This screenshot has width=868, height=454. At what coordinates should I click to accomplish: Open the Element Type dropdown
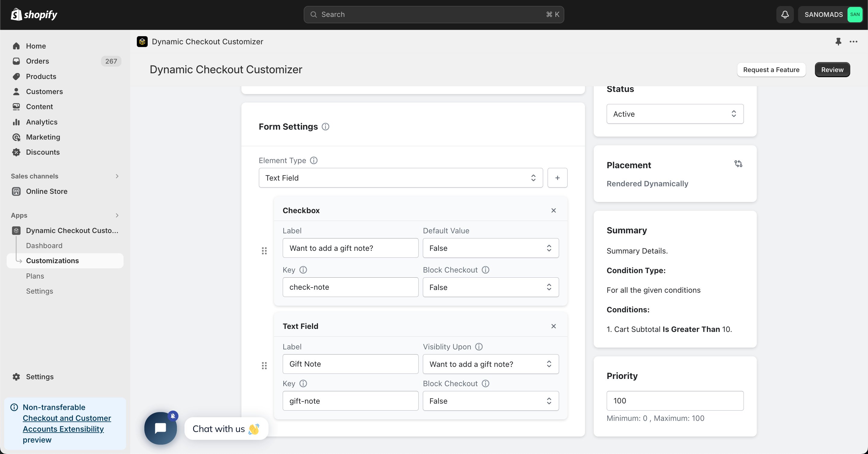[401, 178]
